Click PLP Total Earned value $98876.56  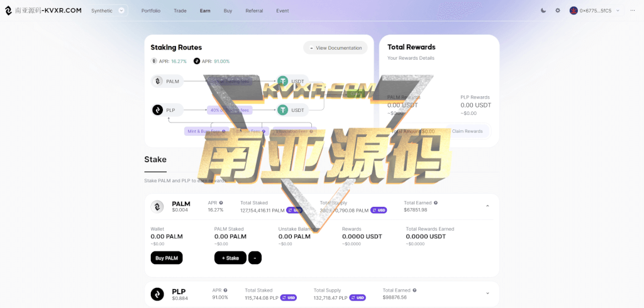395,297
